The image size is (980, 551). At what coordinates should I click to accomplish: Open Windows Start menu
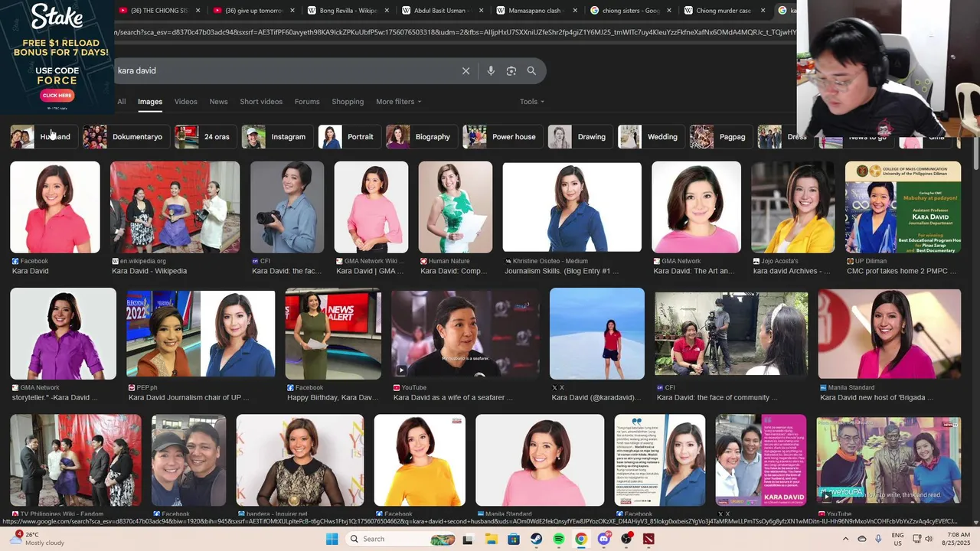coord(332,539)
